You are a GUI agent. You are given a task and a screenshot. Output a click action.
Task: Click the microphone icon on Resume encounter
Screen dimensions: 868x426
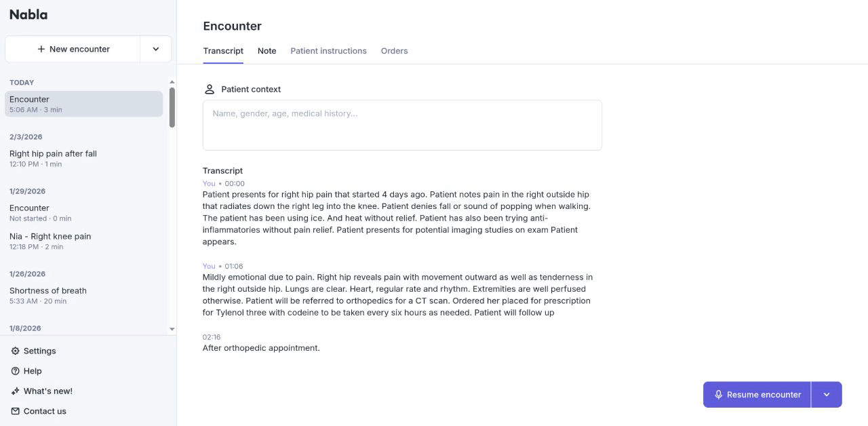[719, 395]
